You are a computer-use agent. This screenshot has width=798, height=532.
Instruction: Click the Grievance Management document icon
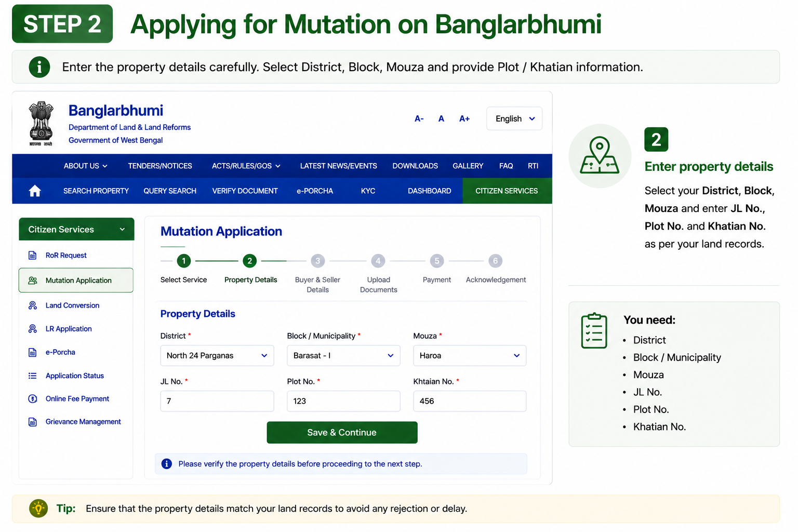tap(32, 422)
